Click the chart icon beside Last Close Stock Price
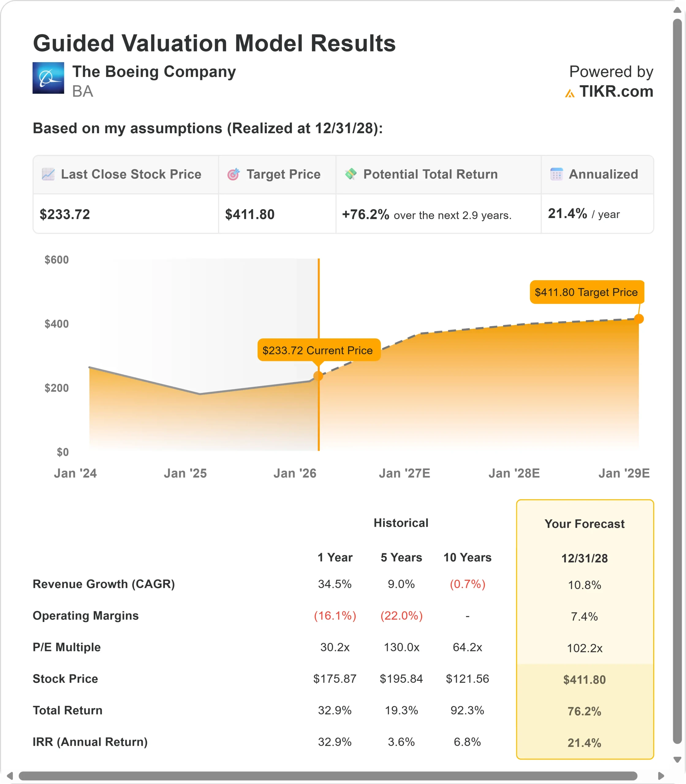Screen dimensions: 686x784 tap(48, 174)
